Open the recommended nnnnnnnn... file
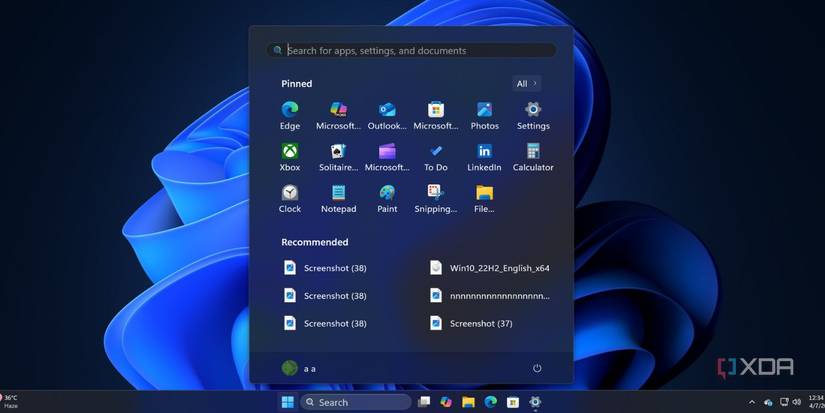Image resolution: width=825 pixels, height=413 pixels. click(489, 296)
